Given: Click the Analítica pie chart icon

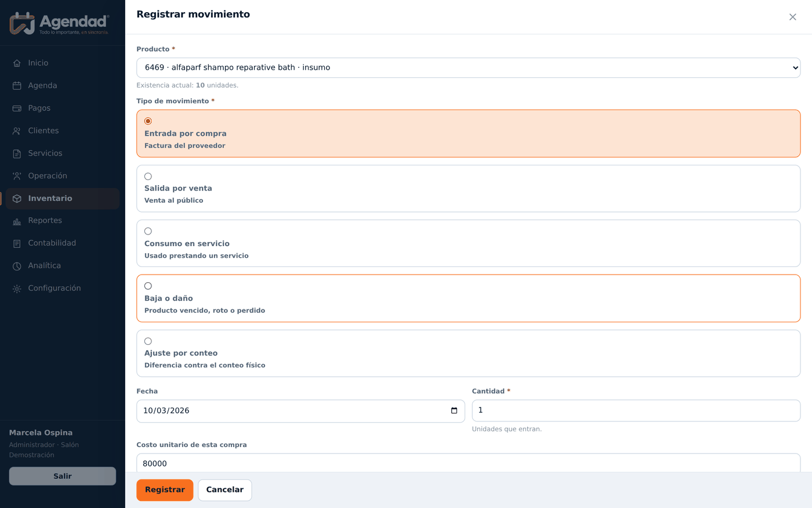Looking at the screenshot, I should coord(17,266).
